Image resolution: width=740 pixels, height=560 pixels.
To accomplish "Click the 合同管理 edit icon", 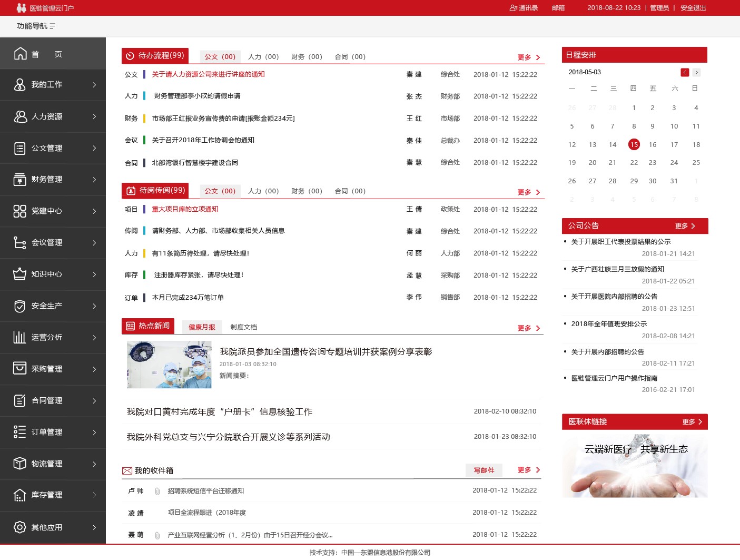I will 20,400.
